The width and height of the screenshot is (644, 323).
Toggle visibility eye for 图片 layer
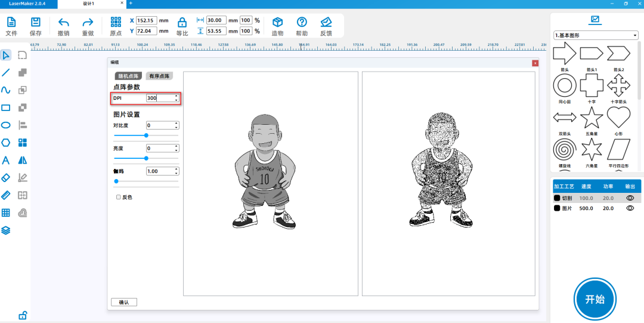pyautogui.click(x=630, y=208)
